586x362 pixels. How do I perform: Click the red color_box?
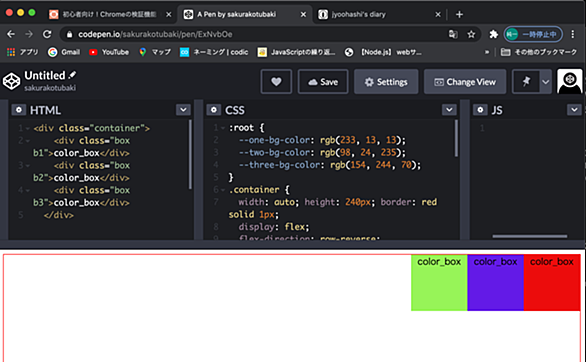pyautogui.click(x=552, y=282)
